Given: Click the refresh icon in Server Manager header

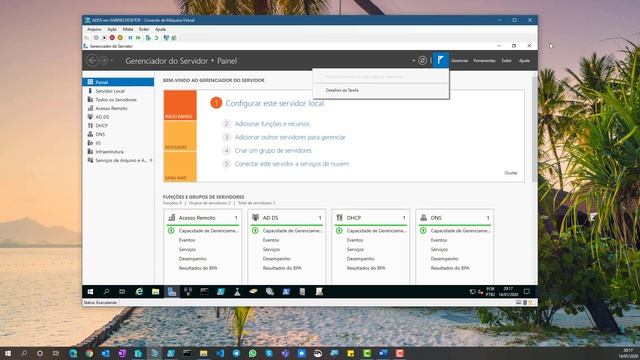Looking at the screenshot, I should (422, 60).
